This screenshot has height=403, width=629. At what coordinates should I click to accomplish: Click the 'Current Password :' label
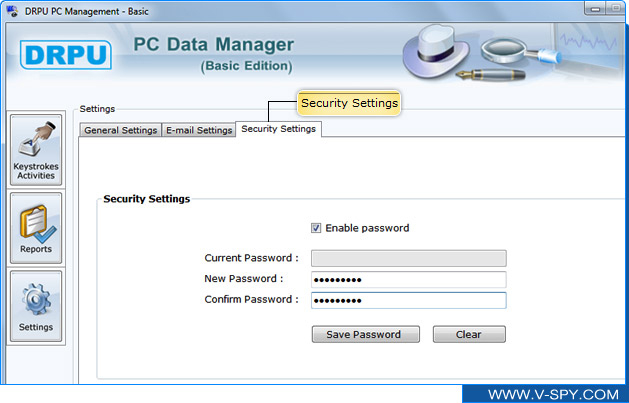(x=252, y=258)
